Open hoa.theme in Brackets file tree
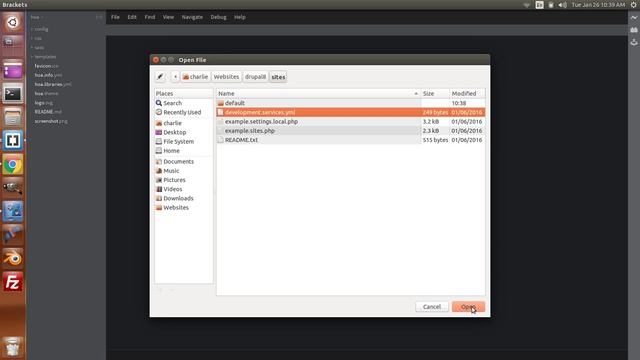The width and height of the screenshot is (640, 360). 47,93
